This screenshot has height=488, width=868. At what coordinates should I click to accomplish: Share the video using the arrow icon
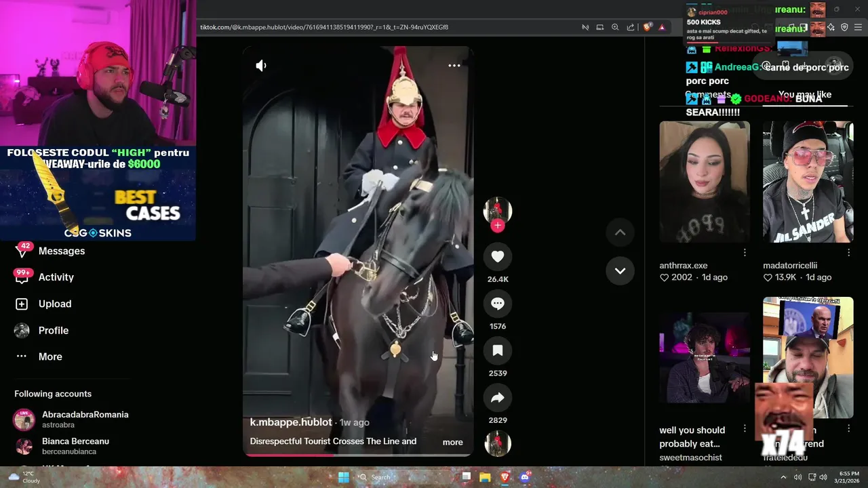(498, 398)
